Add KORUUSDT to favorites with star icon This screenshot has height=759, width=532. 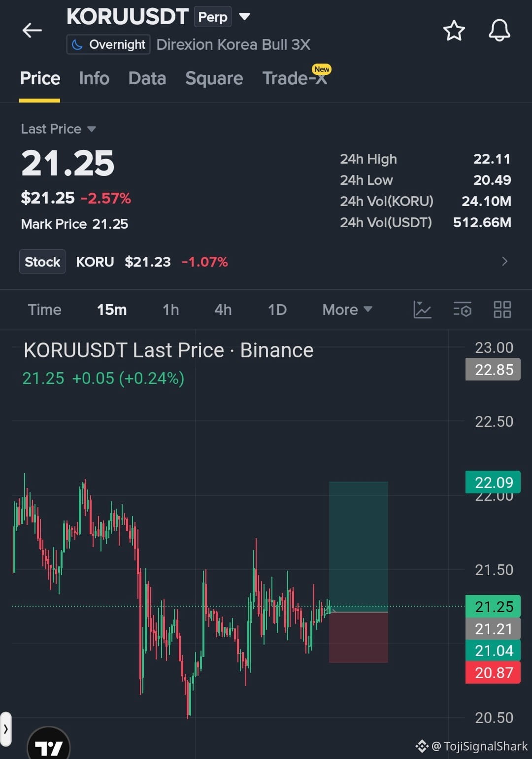pos(454,31)
